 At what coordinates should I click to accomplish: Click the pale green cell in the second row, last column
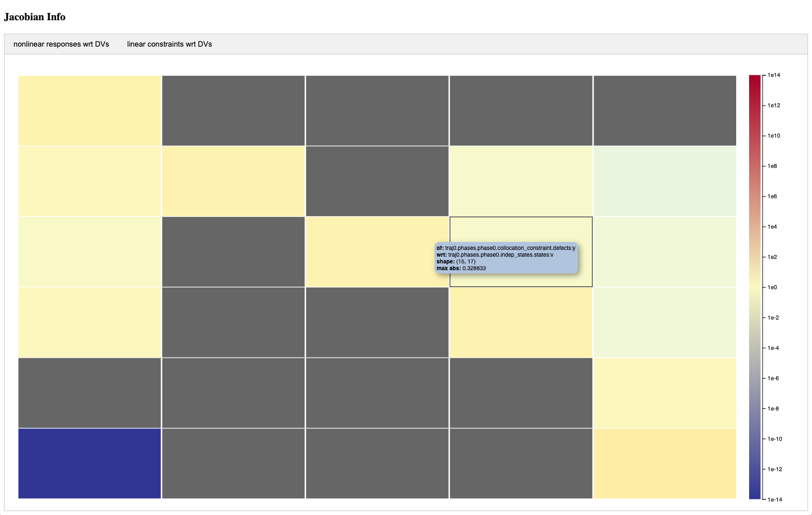665,181
